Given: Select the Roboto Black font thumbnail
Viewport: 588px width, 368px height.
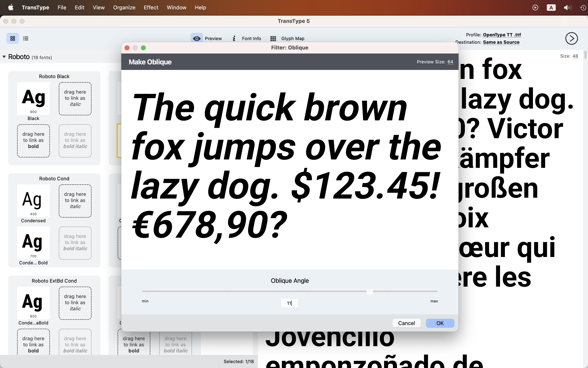Looking at the screenshot, I should [33, 98].
